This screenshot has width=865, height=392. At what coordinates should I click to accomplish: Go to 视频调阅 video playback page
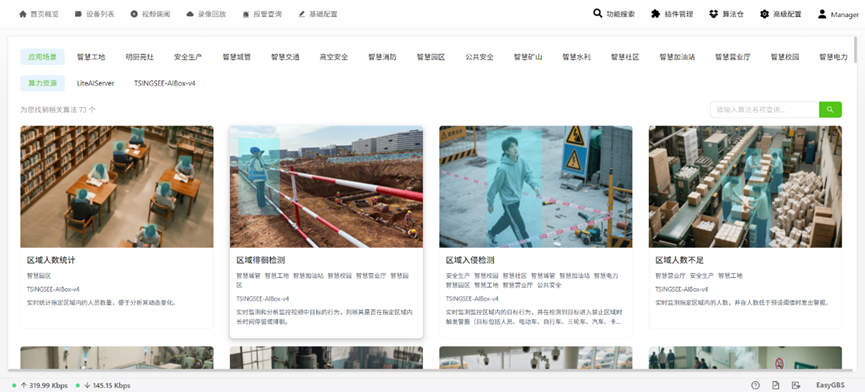coord(151,14)
